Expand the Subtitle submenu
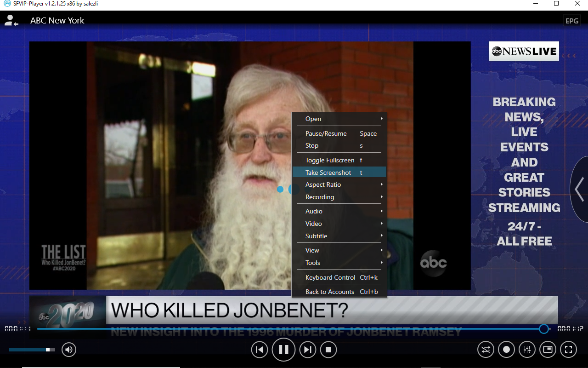 pyautogui.click(x=339, y=236)
